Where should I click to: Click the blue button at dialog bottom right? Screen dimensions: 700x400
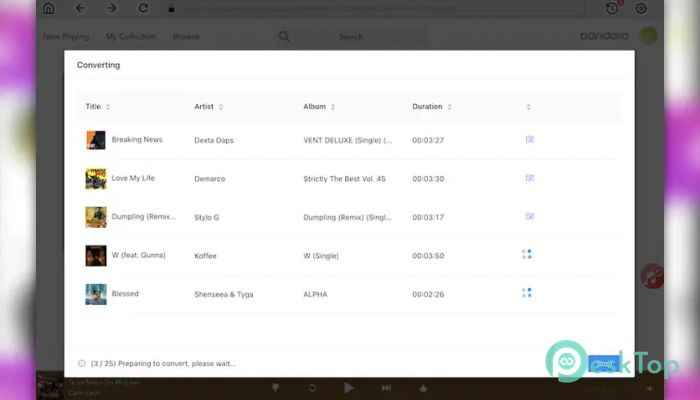[x=602, y=364]
